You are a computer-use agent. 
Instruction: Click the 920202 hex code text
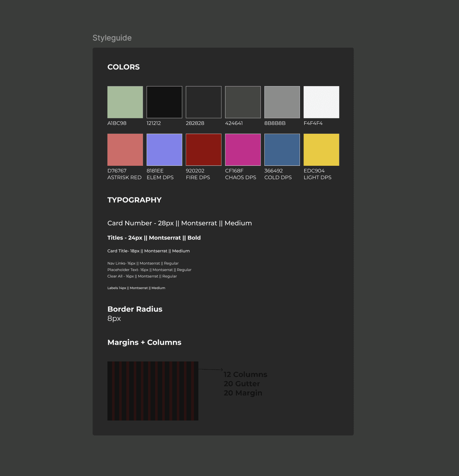tap(195, 171)
